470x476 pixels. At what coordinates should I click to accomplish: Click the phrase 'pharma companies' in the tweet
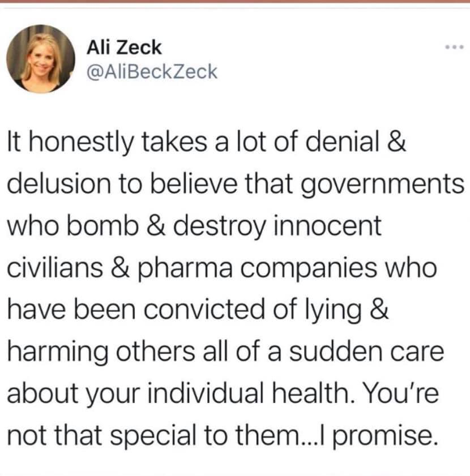[258, 268]
